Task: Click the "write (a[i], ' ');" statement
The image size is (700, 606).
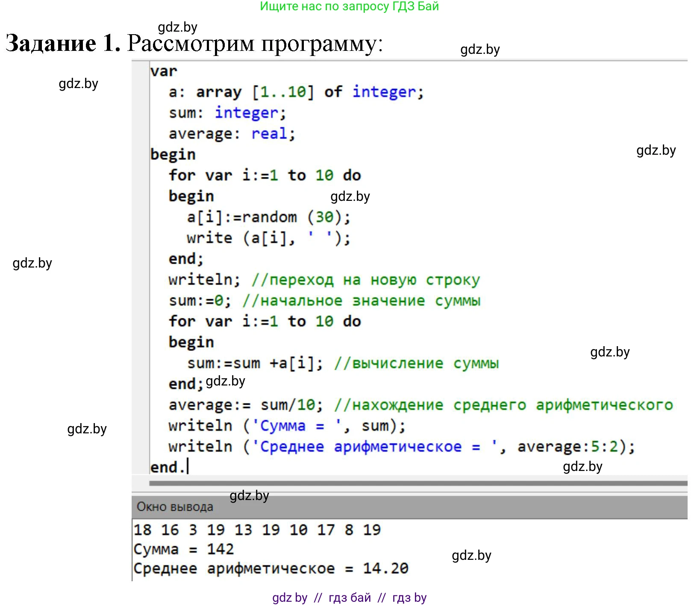Action: [x=268, y=238]
